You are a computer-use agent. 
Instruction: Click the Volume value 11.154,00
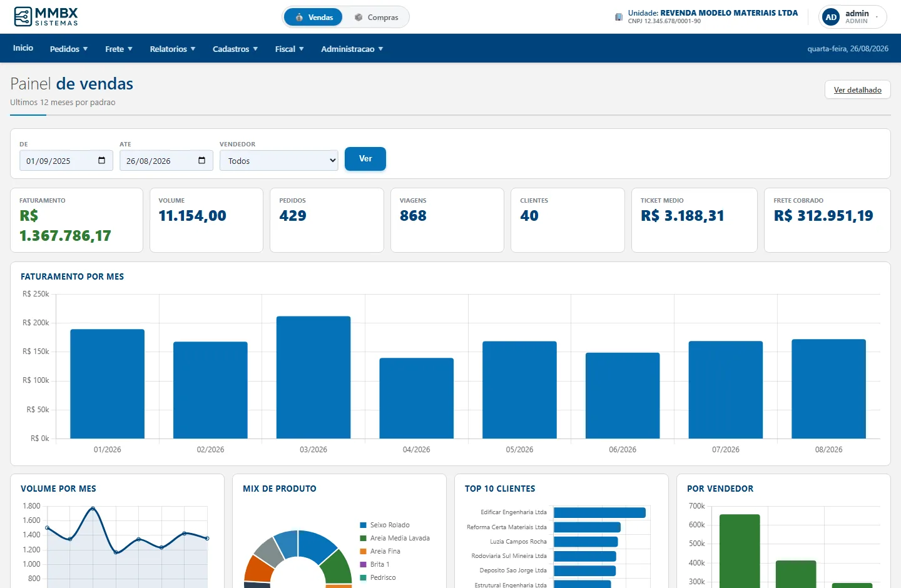[193, 216]
